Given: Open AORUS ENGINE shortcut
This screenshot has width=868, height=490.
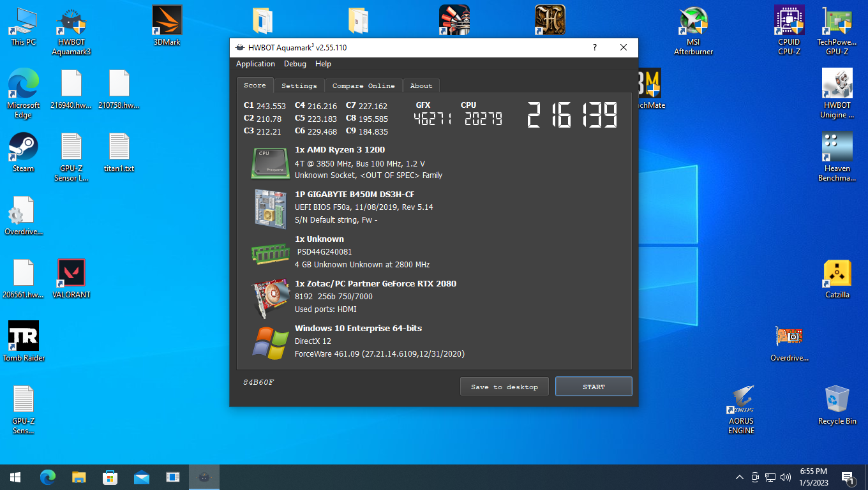Looking at the screenshot, I should coord(742,410).
